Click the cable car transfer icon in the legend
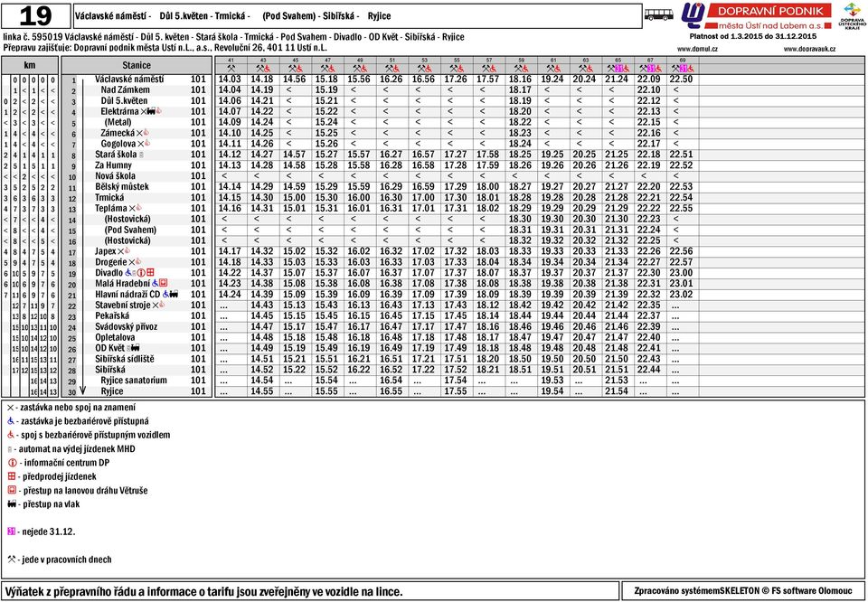Screen dimensions: 868x602 click(x=12, y=490)
